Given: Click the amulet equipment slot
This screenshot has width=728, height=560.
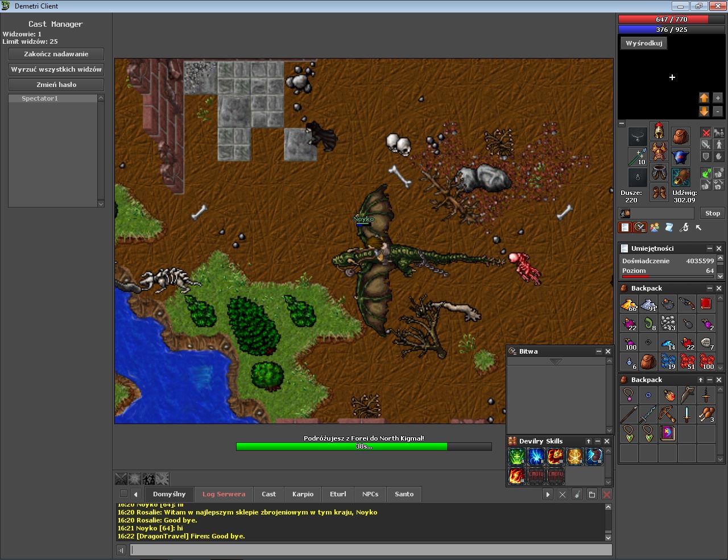Looking at the screenshot, I should pos(638,136).
